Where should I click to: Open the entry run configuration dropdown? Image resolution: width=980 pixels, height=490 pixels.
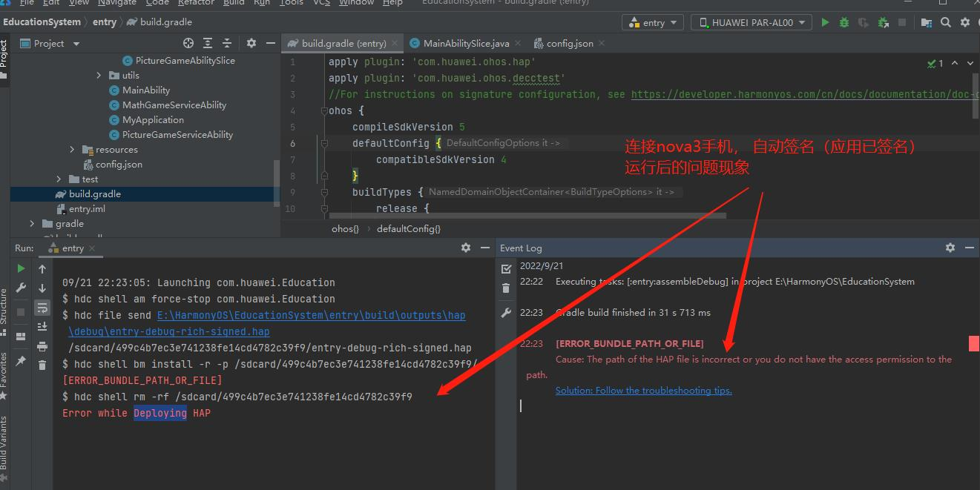[652, 23]
